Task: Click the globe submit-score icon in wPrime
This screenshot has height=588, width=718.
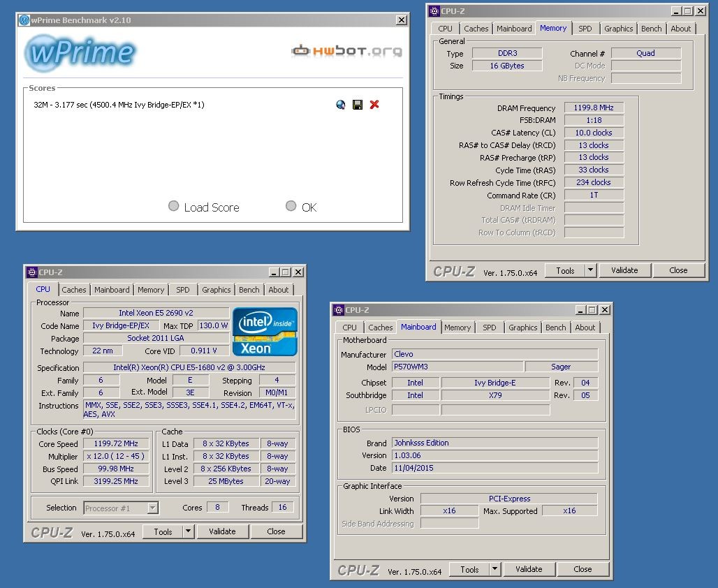Action: click(340, 105)
